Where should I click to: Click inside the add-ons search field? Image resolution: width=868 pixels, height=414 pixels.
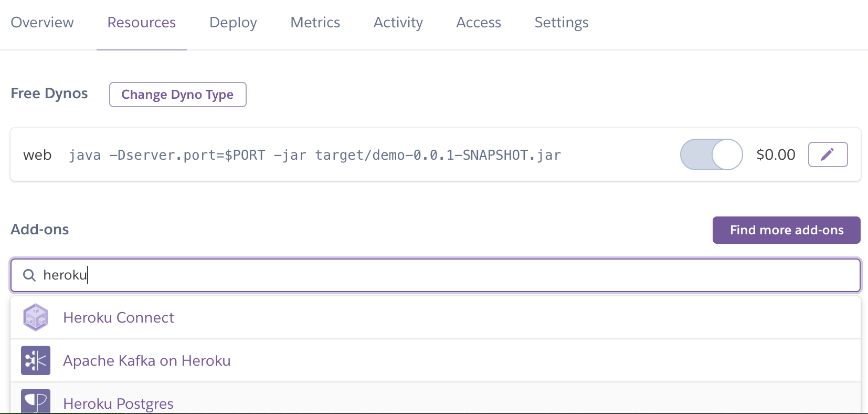tap(436, 275)
